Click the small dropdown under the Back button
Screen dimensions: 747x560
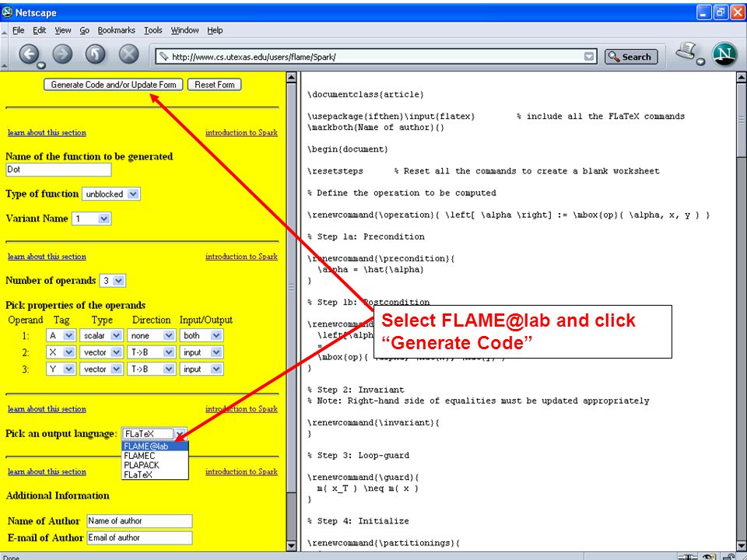pos(41,65)
